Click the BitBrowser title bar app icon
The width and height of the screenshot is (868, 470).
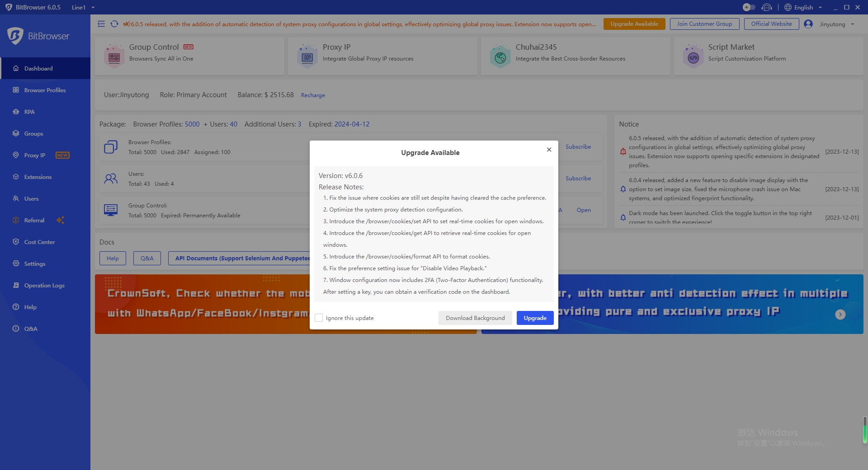(x=9, y=7)
